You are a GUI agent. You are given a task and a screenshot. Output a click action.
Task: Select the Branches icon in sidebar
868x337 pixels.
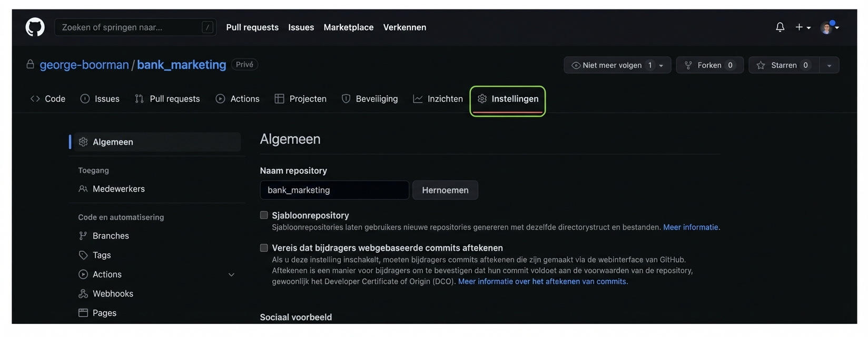pyautogui.click(x=83, y=235)
